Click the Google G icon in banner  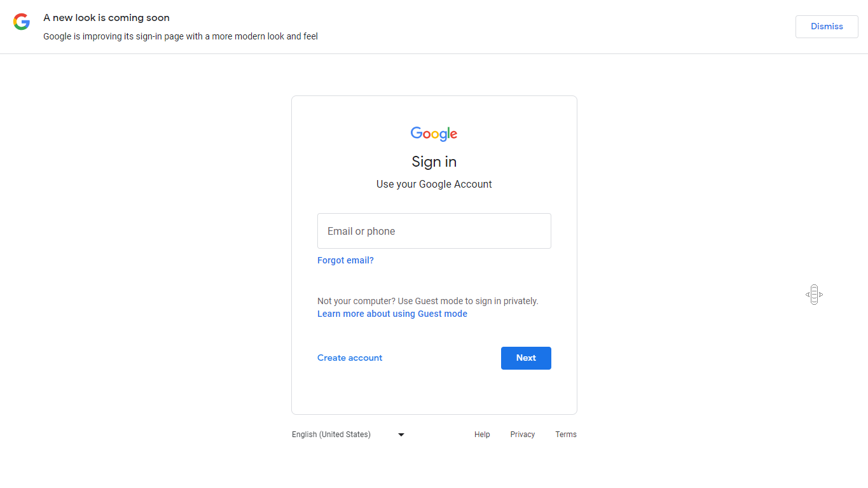(x=22, y=22)
